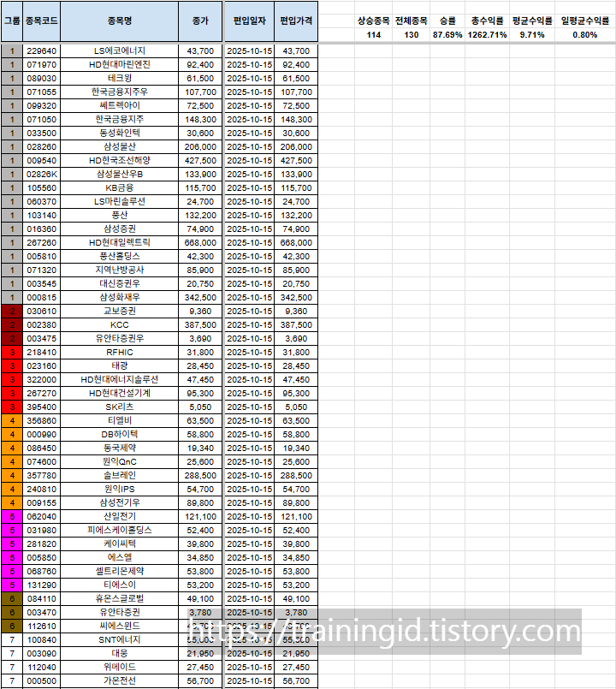Select the 편입가격 column header
Screen dimensions: 616x689
[296, 21]
